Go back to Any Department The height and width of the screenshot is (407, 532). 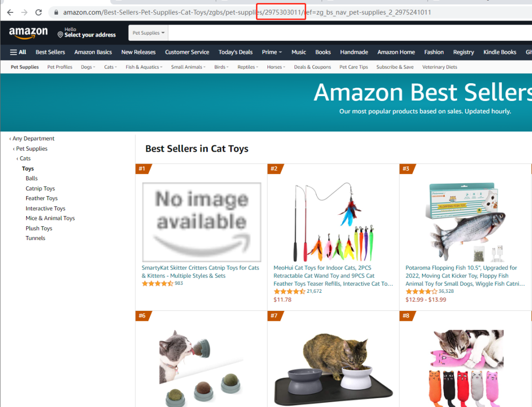(32, 138)
